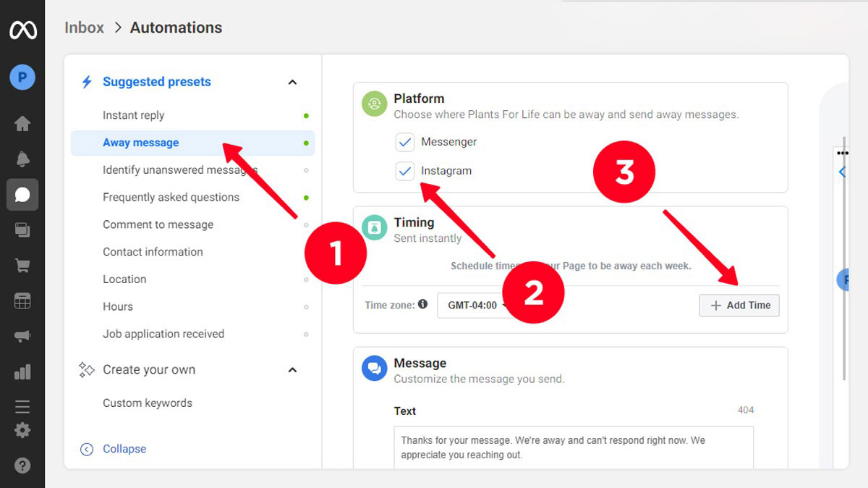Viewport: 868px width, 488px height.
Task: Open the Inbox chat bubble icon
Action: pos(22,195)
